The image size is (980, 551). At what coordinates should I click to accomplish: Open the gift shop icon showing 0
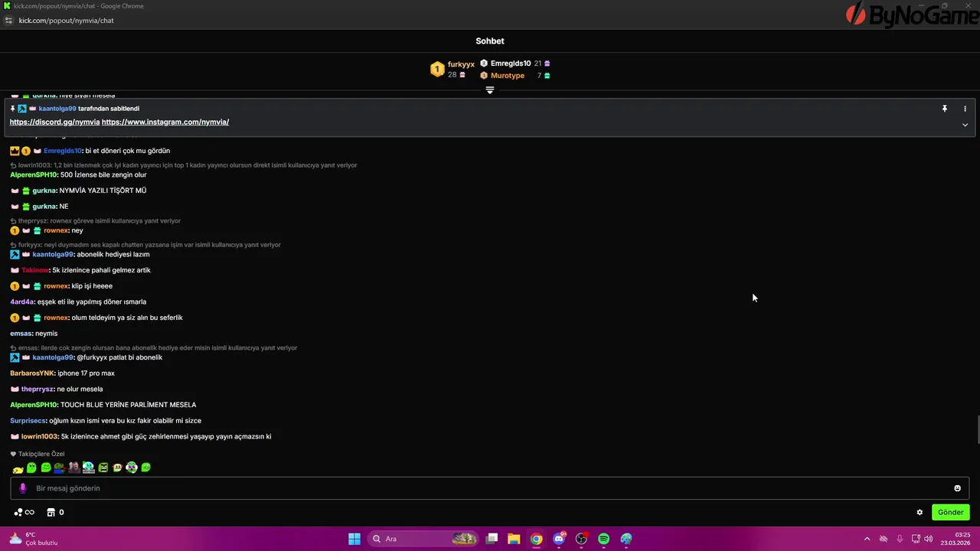click(x=55, y=513)
